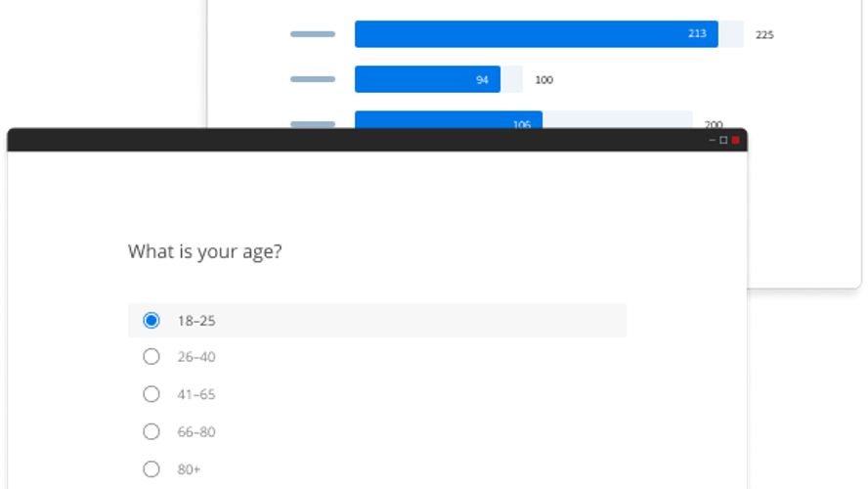Click the "26–40" option label text
Screen dimensions: 868x489
pyautogui.click(x=196, y=357)
